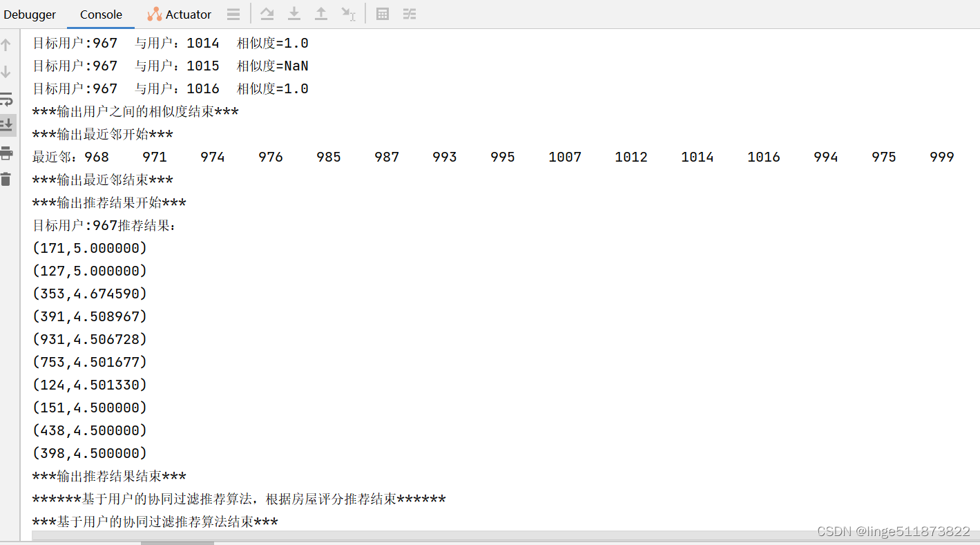Click neighbor value 985
This screenshot has height=545, width=980.
(329, 157)
